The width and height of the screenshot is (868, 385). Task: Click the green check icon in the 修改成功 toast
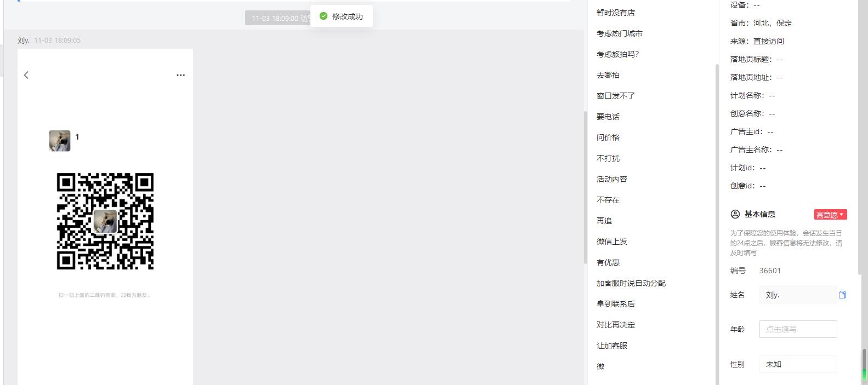click(324, 16)
